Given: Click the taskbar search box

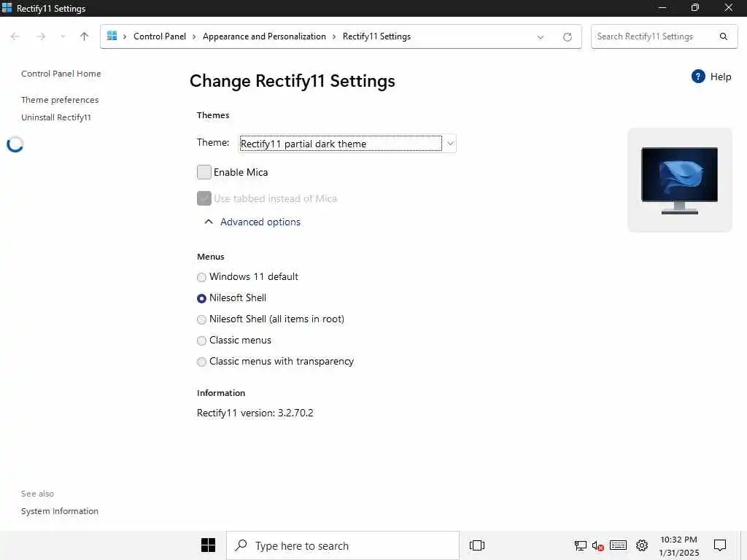Looking at the screenshot, I should (343, 545).
